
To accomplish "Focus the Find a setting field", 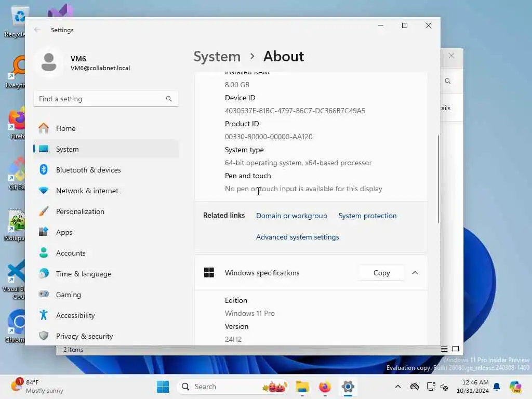I will coord(106,99).
